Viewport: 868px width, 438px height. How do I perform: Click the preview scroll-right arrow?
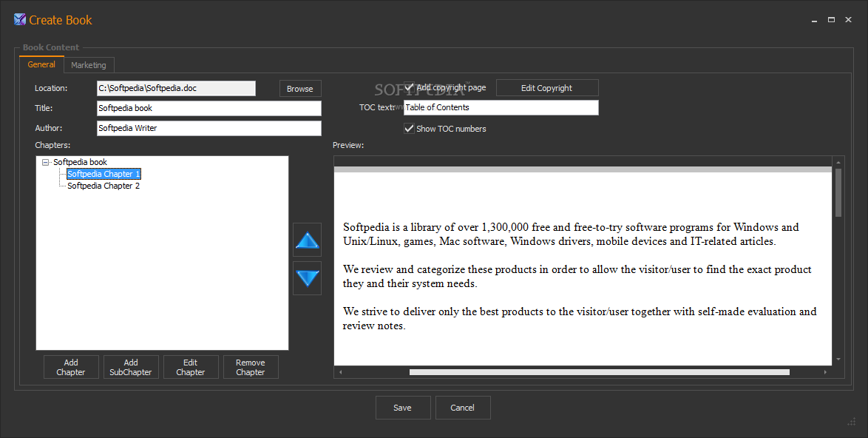[x=825, y=372]
